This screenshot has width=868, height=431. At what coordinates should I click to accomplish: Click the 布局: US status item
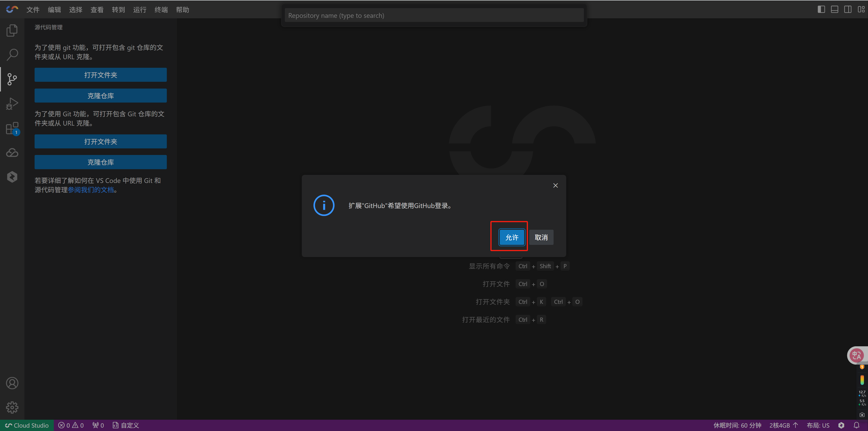[x=818, y=425]
